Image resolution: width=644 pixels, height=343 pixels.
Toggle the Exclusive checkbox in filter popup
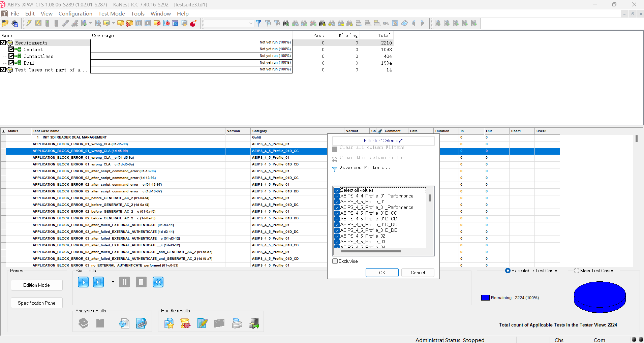click(335, 261)
